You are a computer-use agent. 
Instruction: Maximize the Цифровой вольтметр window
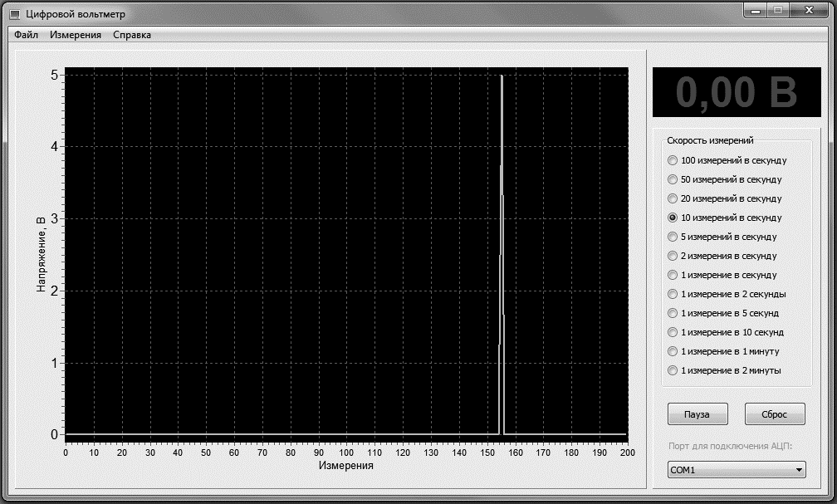coord(778,11)
